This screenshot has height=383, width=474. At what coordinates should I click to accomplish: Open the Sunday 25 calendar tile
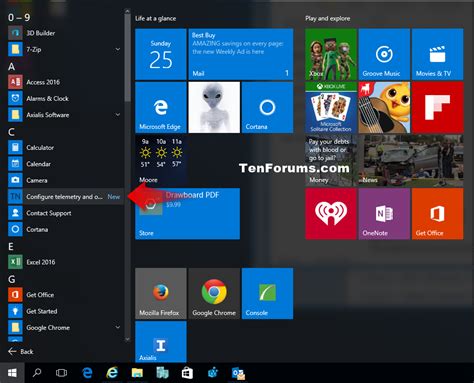[x=161, y=54]
